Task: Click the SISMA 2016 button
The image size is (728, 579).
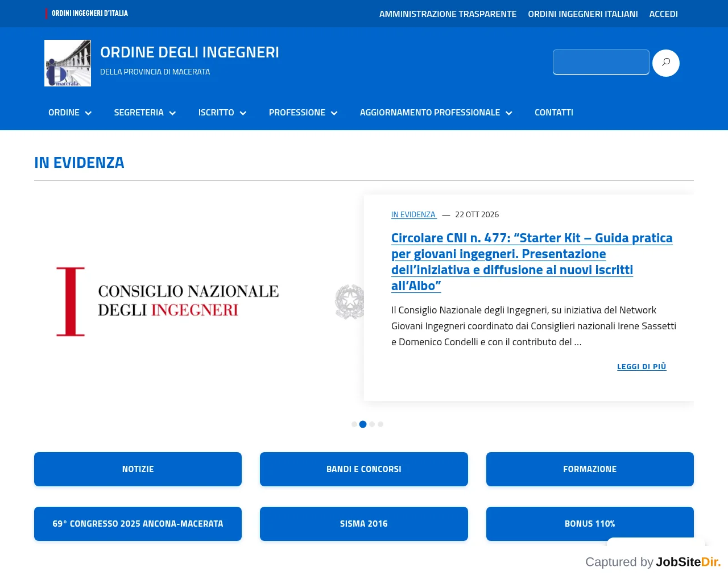Action: click(364, 524)
